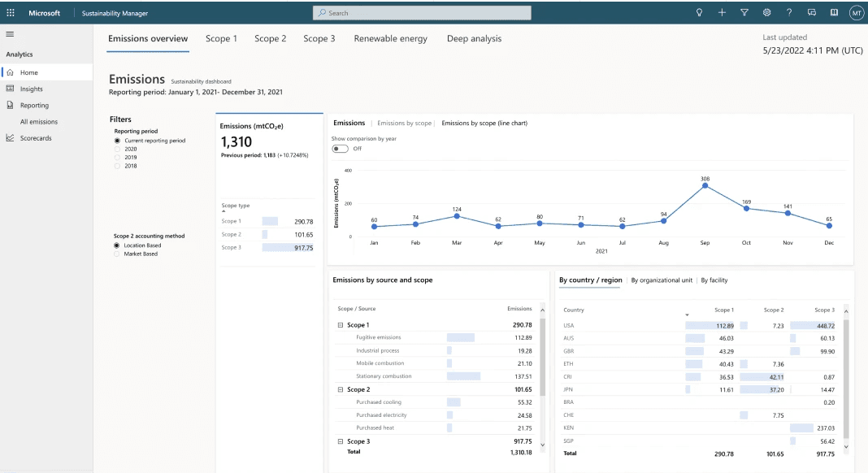Toggle the Show comparison by year switch

340,149
